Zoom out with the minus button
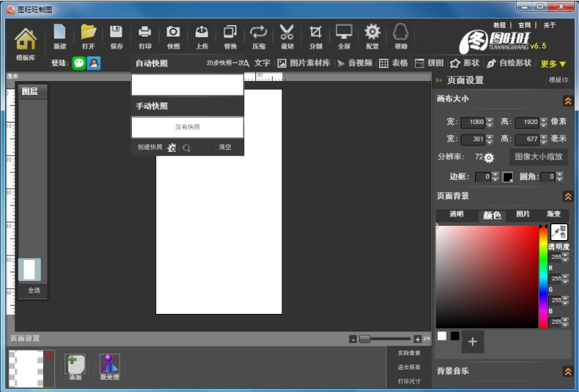Viewport: 579px width, 392px height. [x=353, y=339]
